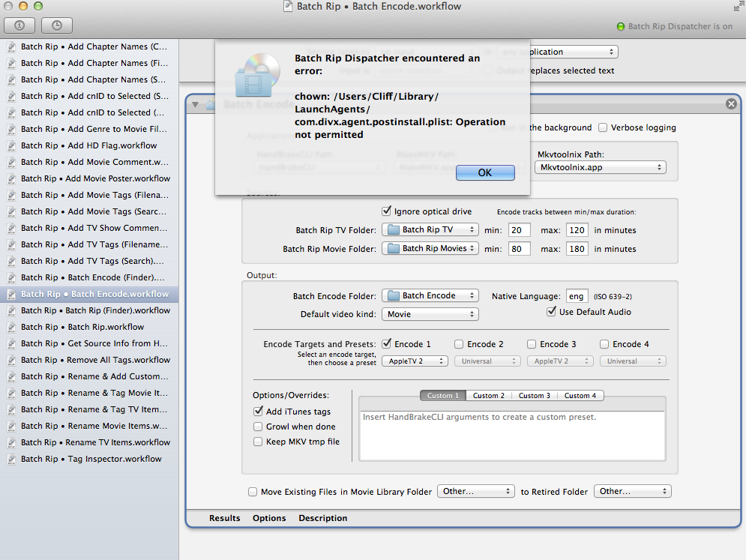Image resolution: width=746 pixels, height=560 pixels.
Task: Click Native Language eng field
Action: pyautogui.click(x=577, y=296)
